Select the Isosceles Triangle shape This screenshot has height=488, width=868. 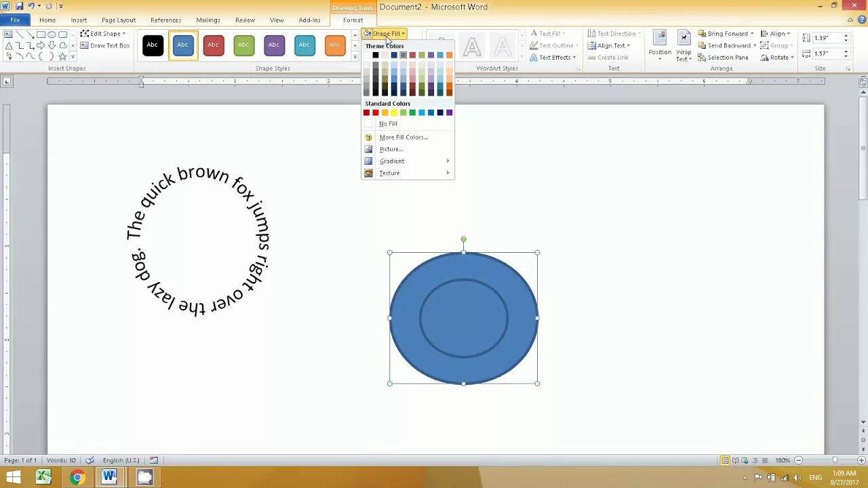(9, 45)
